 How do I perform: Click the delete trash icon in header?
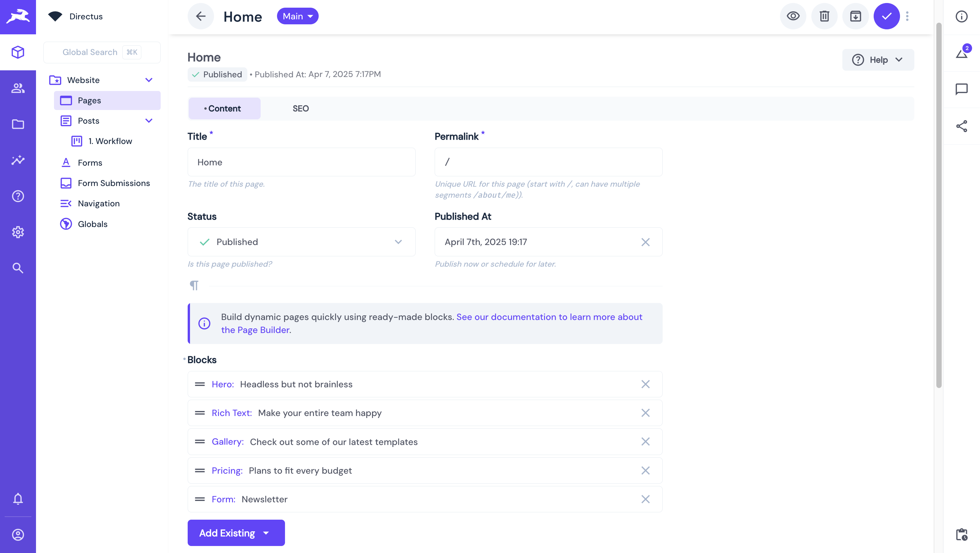click(824, 16)
